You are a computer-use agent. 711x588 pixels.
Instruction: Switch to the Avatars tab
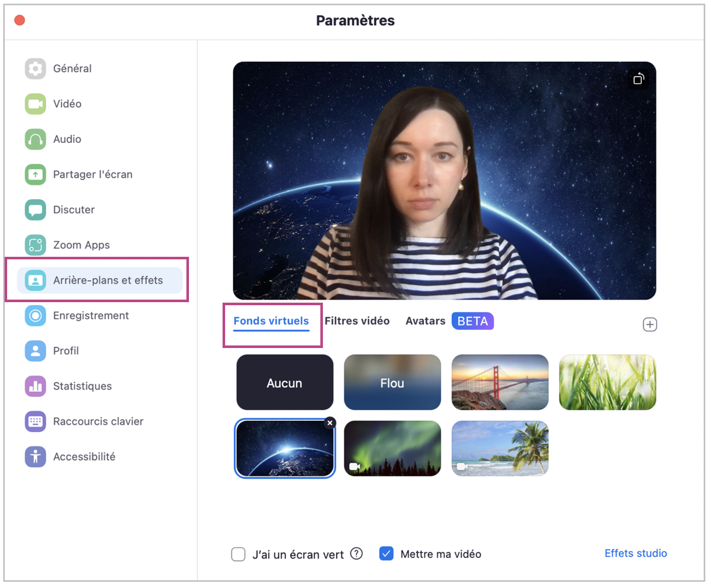tap(425, 321)
